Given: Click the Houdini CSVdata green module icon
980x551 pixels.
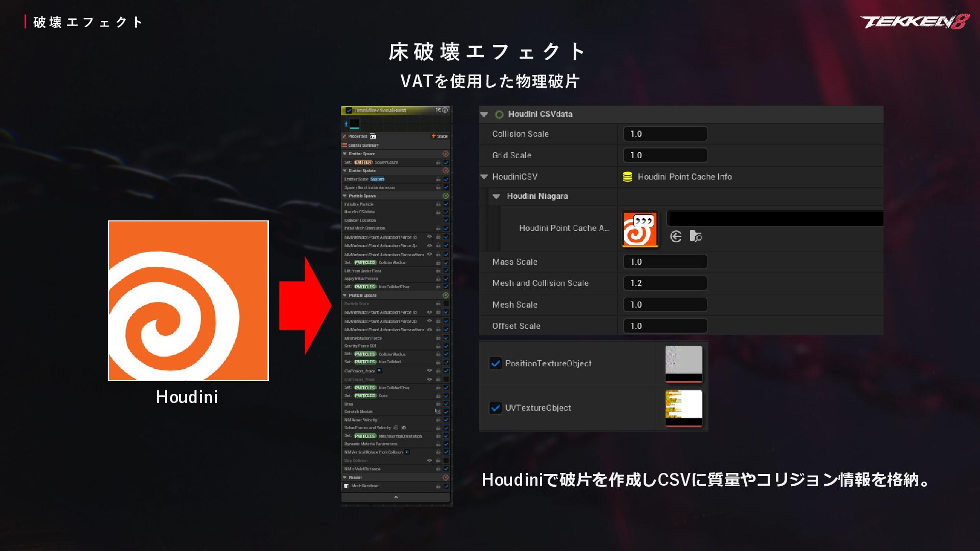Looking at the screenshot, I should [499, 114].
